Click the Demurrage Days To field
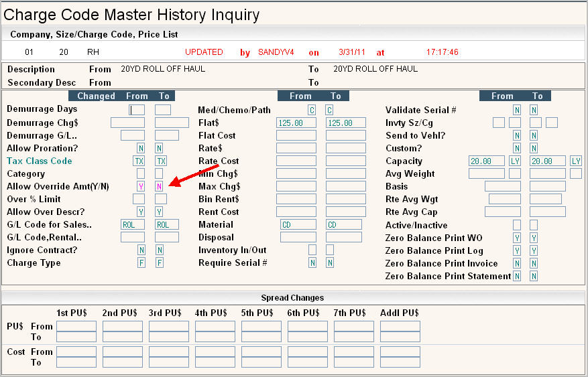Screen dimensions: 588x377 (x=163, y=110)
